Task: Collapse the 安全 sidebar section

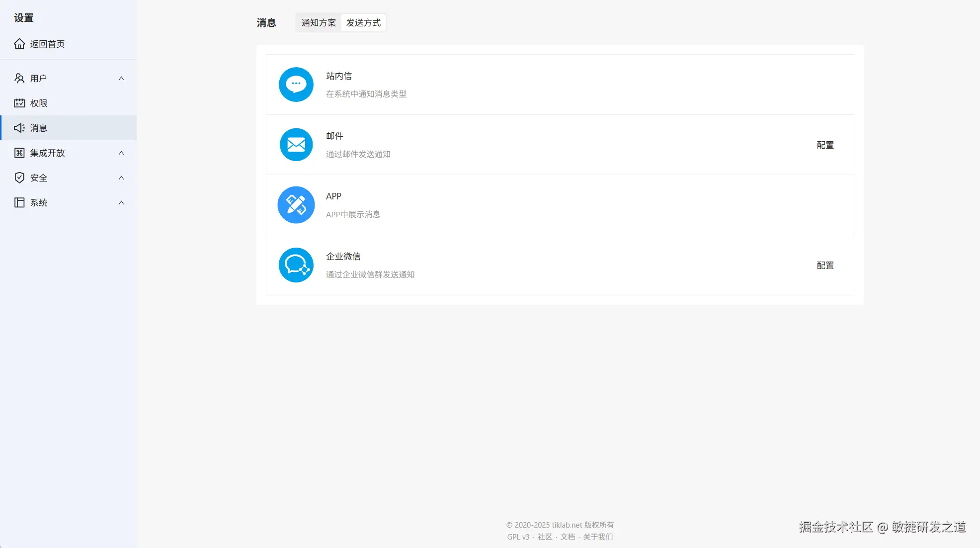Action: coord(122,178)
